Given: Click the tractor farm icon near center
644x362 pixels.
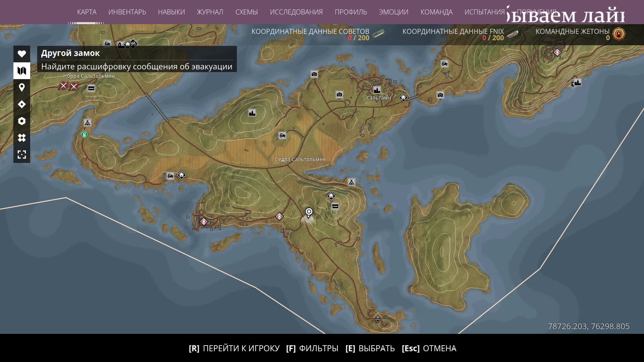Looking at the screenshot, I should point(282,135).
